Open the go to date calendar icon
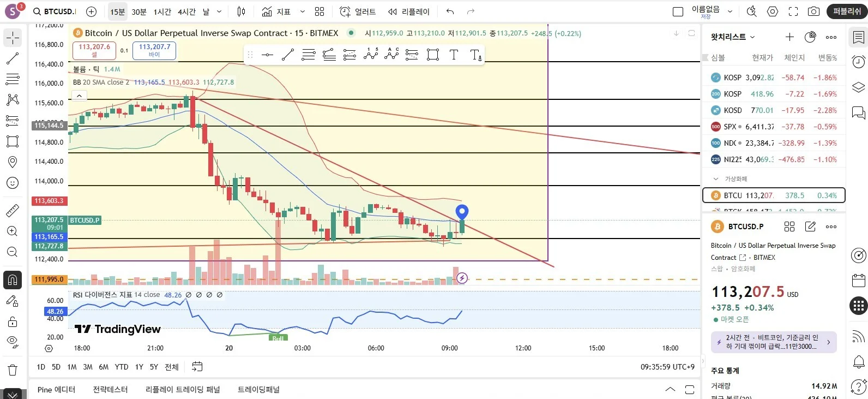Image resolution: width=868 pixels, height=399 pixels. point(197,367)
